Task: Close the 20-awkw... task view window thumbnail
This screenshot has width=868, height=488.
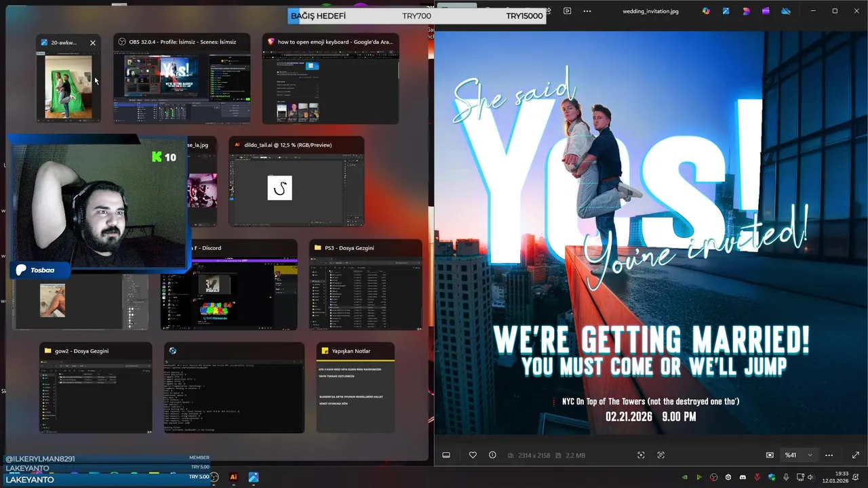Action: [x=93, y=43]
